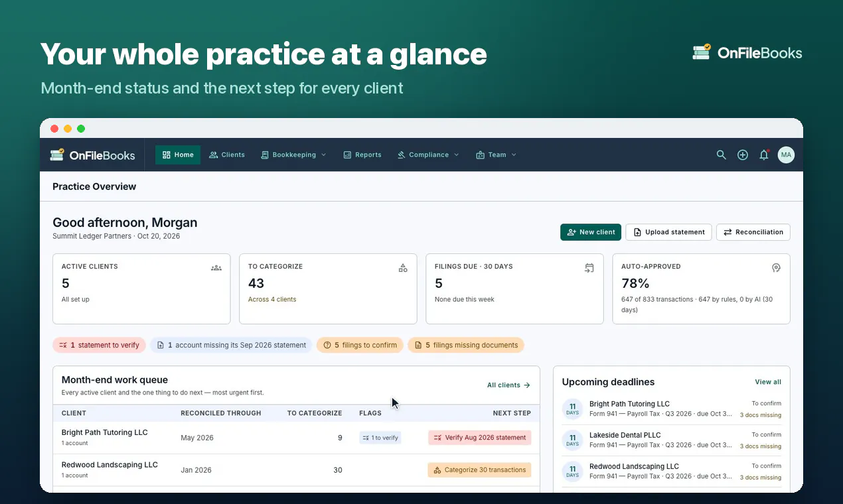Open the search icon in the navbar

click(x=722, y=155)
